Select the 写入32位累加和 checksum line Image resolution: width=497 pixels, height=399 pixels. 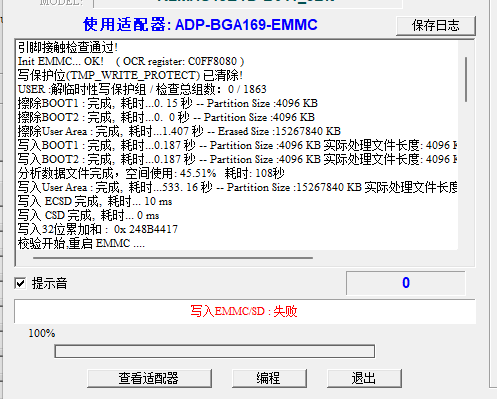tap(98, 229)
